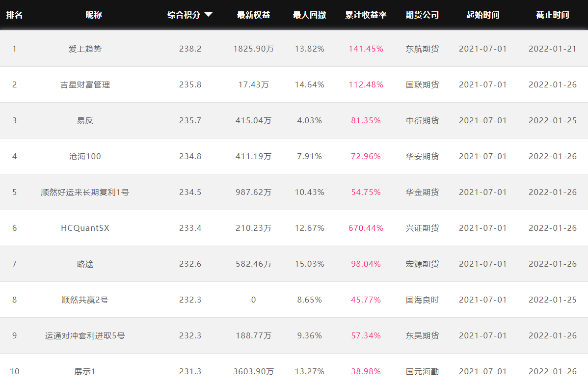The image size is (588, 388).
Task: Click the drawdown value 13.82%
Action: coord(309,49)
